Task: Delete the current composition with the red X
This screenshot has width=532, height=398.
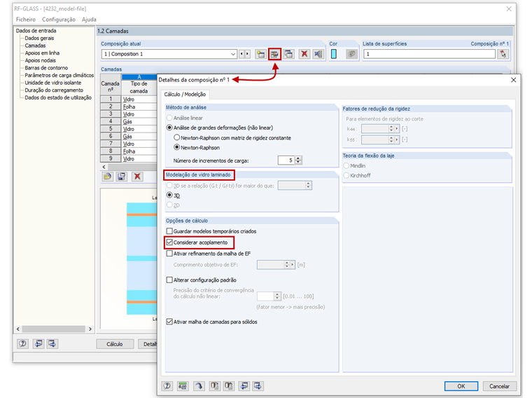Action: (304, 54)
